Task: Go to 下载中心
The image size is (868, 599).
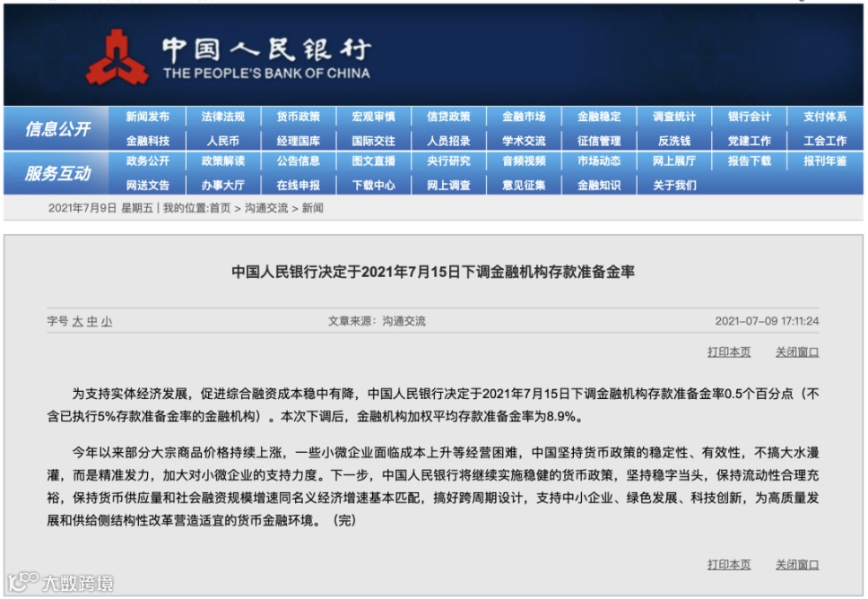Action: [374, 185]
